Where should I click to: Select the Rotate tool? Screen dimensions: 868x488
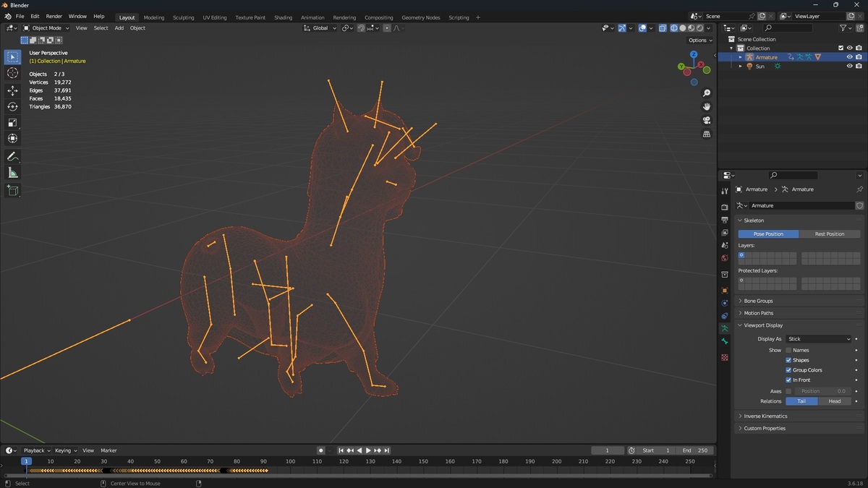(x=12, y=106)
